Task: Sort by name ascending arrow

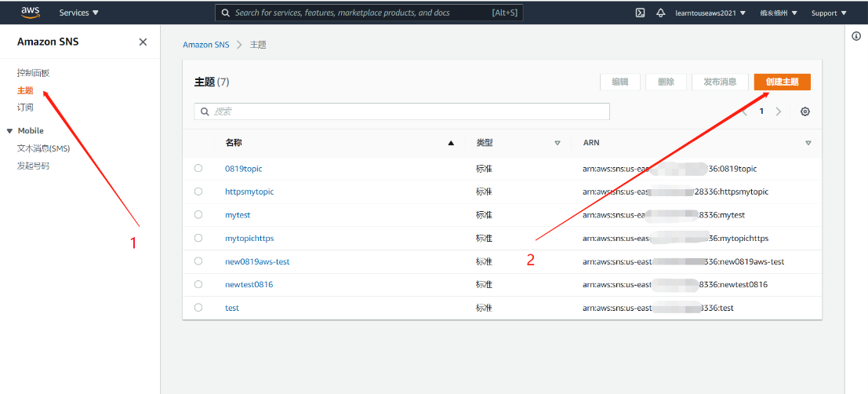Action: tap(451, 143)
